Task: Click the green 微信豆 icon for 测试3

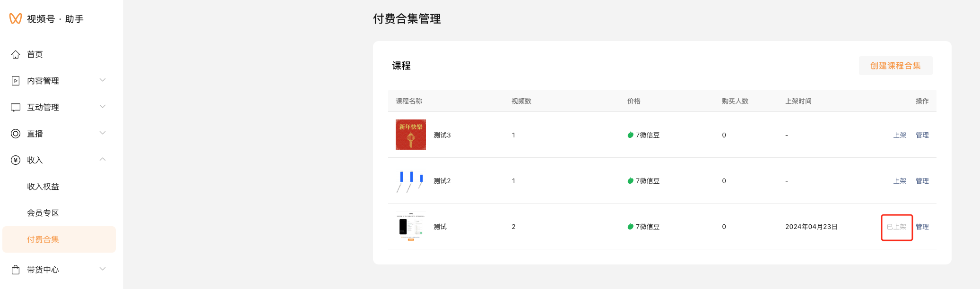Action: tap(630, 135)
